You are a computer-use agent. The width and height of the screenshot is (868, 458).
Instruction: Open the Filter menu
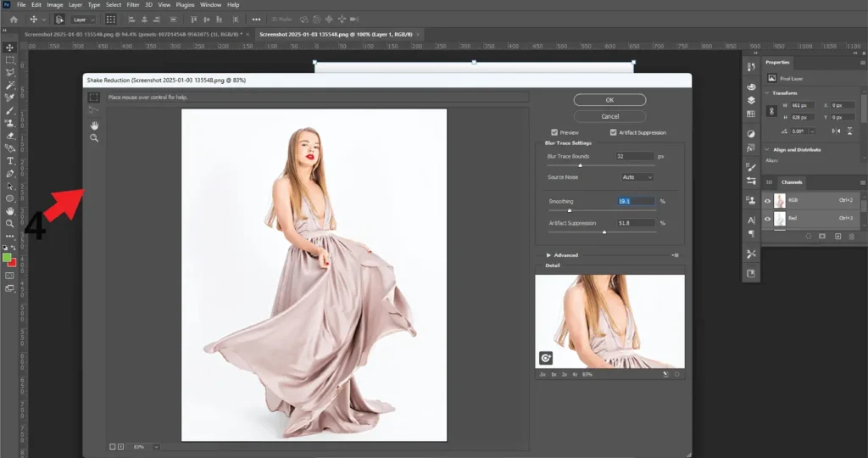coord(133,5)
